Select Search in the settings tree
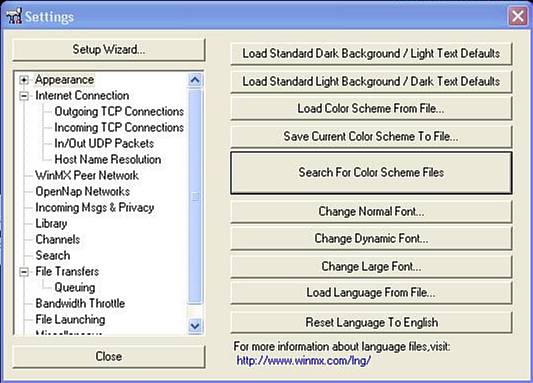 click(53, 255)
